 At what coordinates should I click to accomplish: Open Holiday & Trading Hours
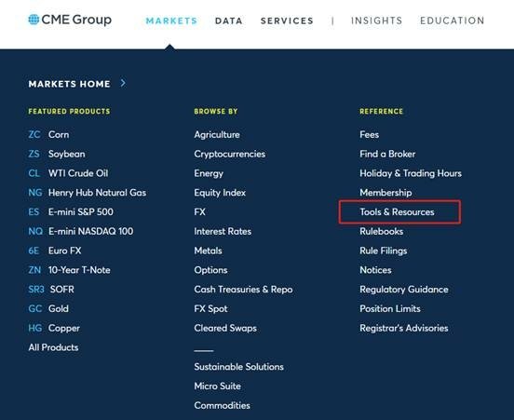coord(411,173)
